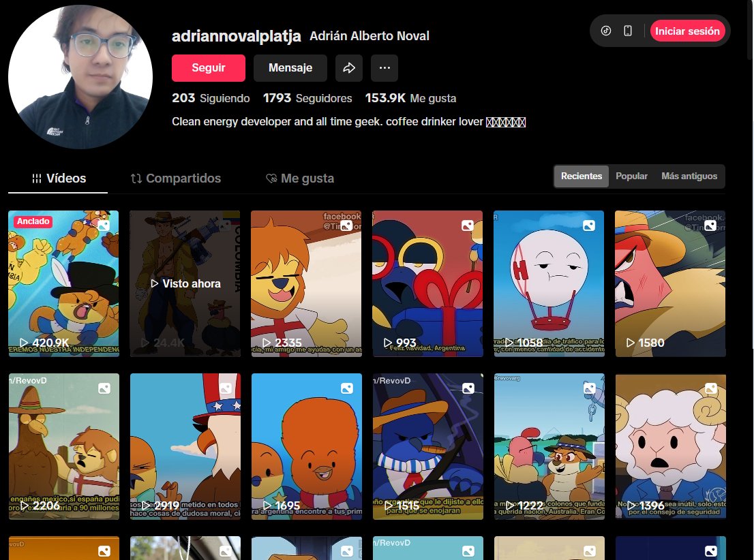Click photo-post icon on the 1695 video
Image resolution: width=754 pixels, height=560 pixels.
tap(347, 388)
